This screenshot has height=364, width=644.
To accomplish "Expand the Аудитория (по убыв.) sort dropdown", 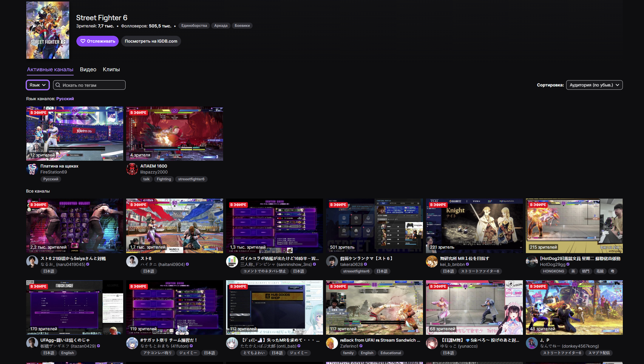I will click(594, 85).
